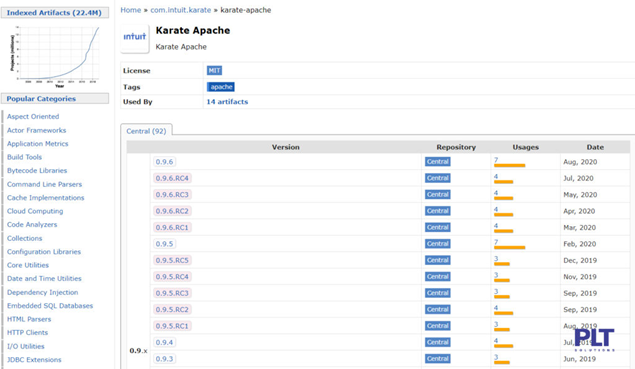
Task: Click Central badge in 0.9.6.RC4 row
Action: 437,178
